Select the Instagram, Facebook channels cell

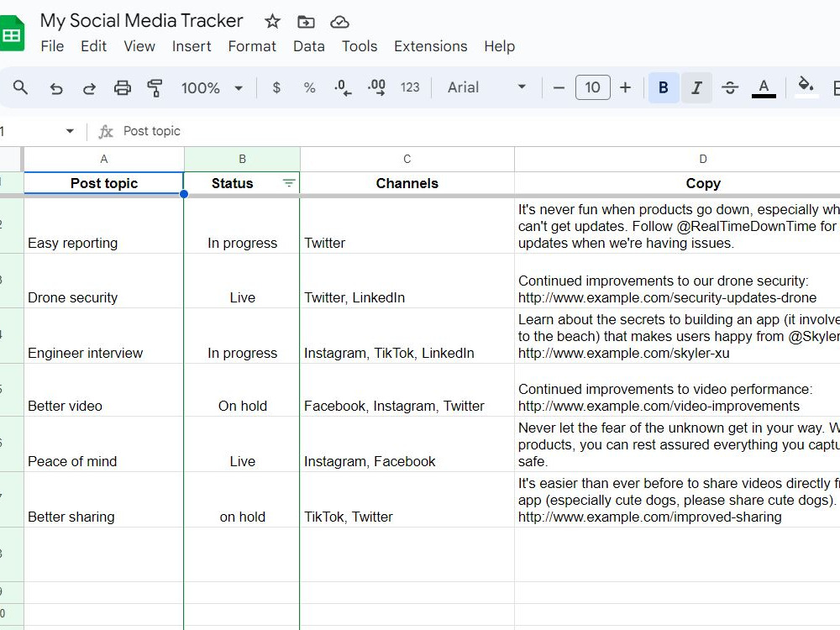[407, 444]
